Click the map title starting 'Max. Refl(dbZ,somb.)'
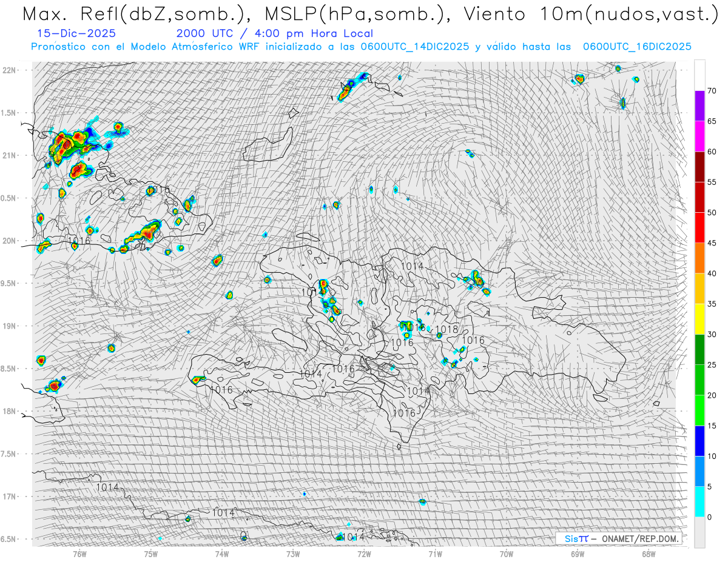The image size is (728, 562). pos(369,13)
